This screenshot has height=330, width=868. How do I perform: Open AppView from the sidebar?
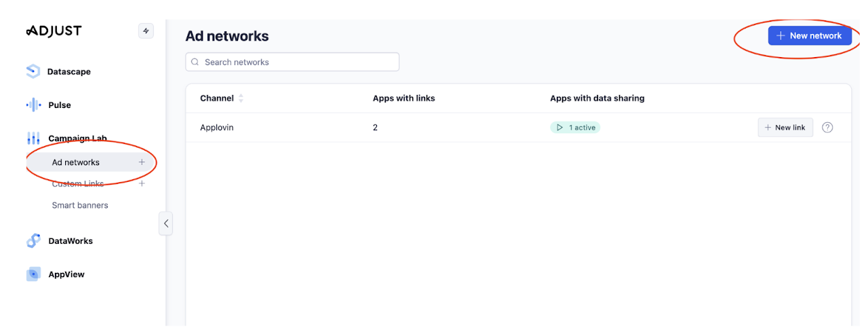tap(66, 274)
